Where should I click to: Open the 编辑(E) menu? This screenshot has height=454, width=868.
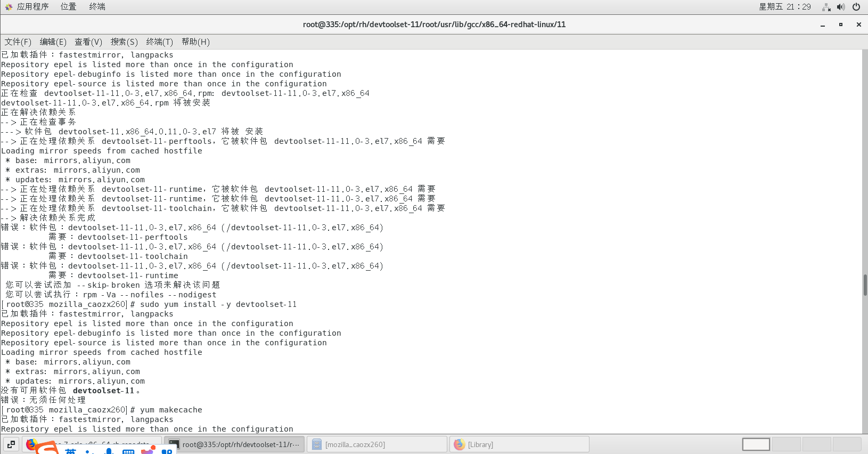(x=53, y=42)
